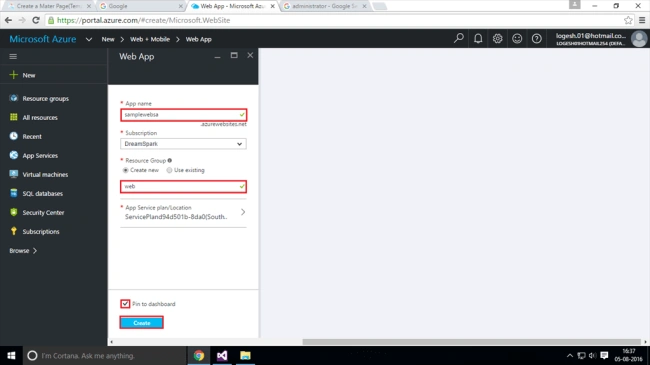Click the New breadcrumb
This screenshot has height=365, width=650.
(x=108, y=39)
